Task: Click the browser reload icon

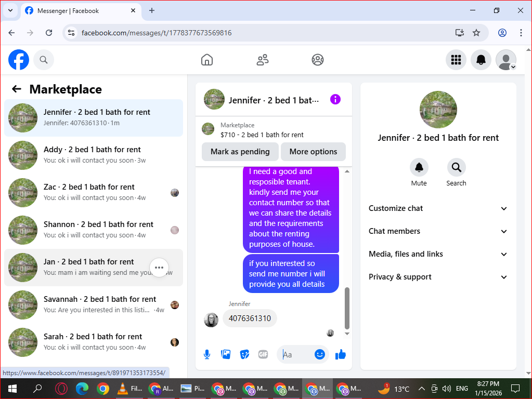Action: [49, 33]
